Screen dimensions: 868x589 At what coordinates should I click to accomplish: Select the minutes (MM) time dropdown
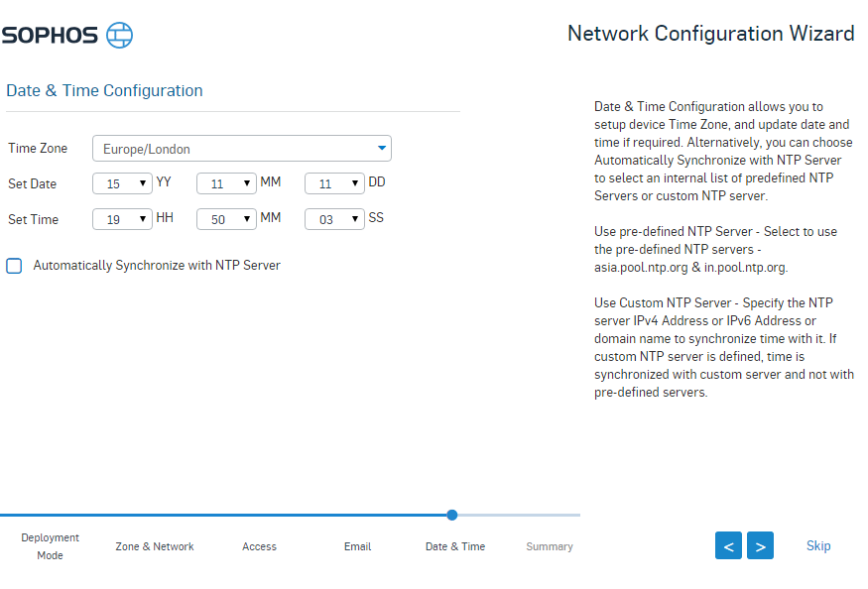226,220
